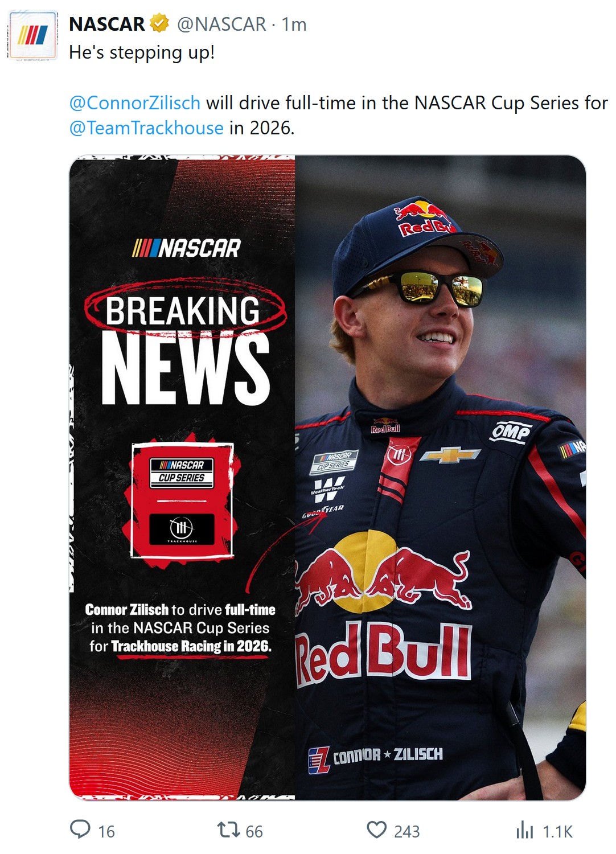616x854 pixels.
Task: Click the NASCAR profile avatar
Action: coord(32,35)
